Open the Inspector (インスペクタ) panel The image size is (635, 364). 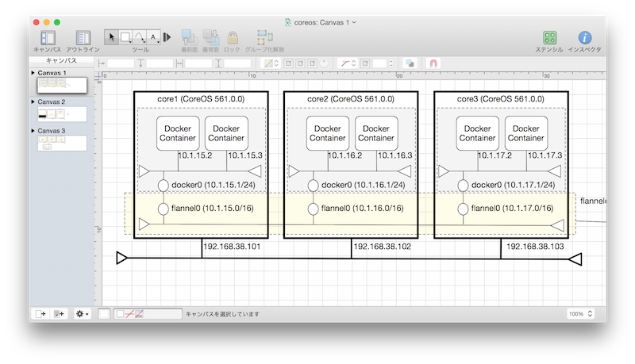point(585,37)
